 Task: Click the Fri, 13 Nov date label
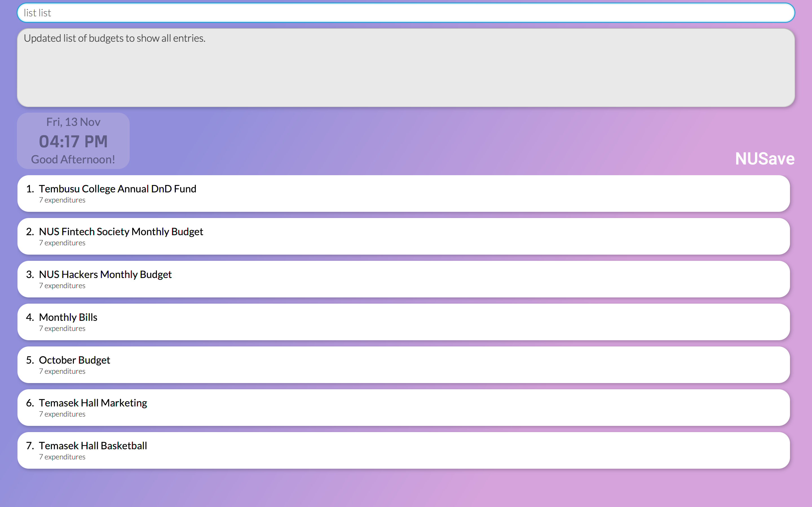(73, 122)
